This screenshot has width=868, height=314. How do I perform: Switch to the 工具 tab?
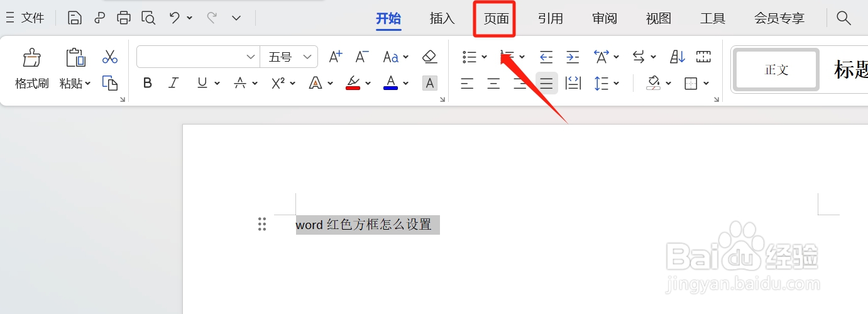713,18
